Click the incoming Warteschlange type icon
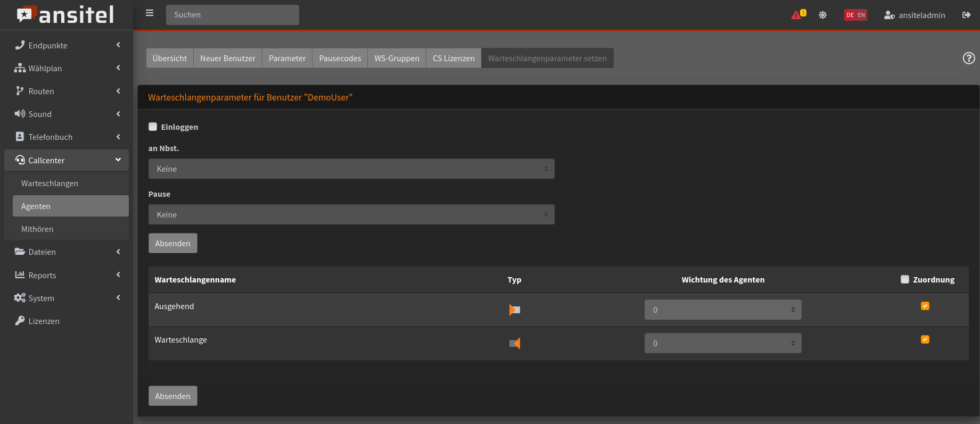Image resolution: width=980 pixels, height=424 pixels. coord(514,343)
